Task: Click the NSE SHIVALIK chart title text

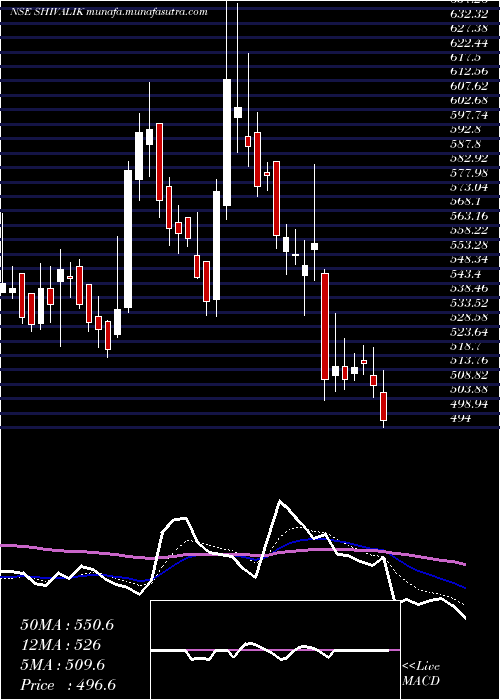Action: point(108,12)
